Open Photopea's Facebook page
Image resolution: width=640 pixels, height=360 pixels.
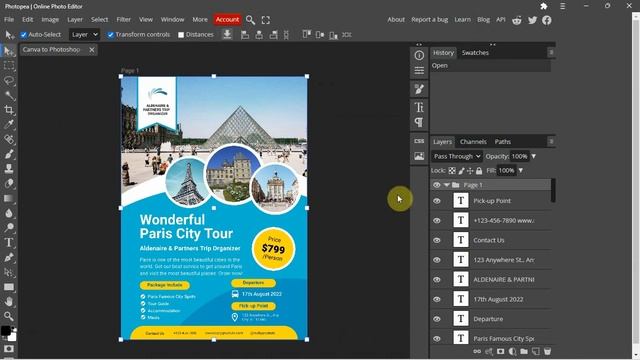click(x=547, y=20)
